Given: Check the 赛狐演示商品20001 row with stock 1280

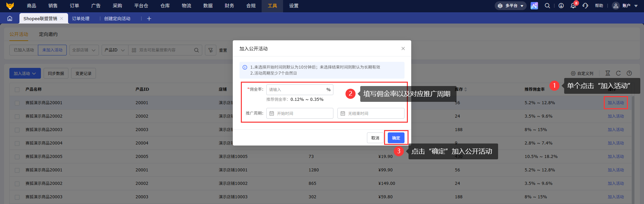Looking at the screenshot, I should (x=17, y=170).
